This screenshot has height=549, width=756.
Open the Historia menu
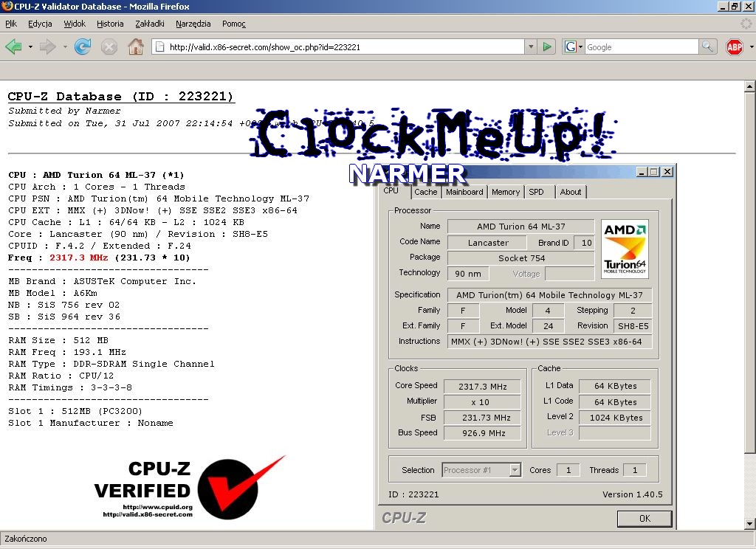[x=110, y=24]
